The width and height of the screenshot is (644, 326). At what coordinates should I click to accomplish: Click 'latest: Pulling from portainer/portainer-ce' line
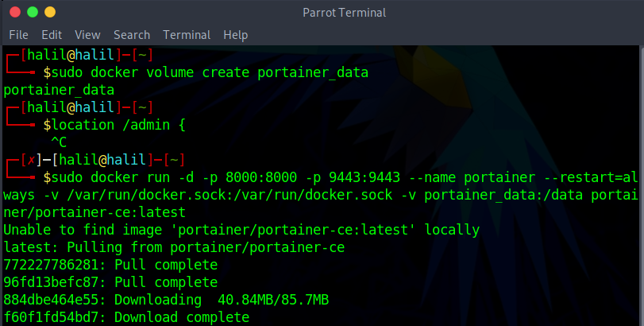pos(174,247)
